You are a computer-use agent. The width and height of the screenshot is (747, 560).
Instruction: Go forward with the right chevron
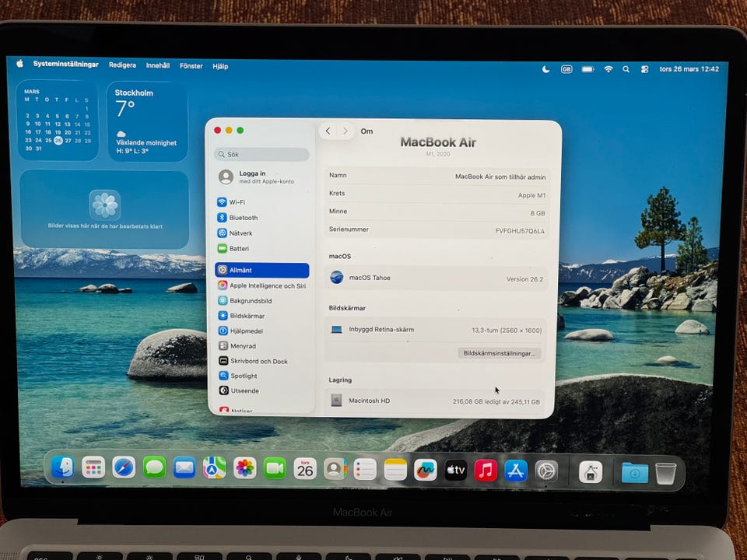[345, 131]
